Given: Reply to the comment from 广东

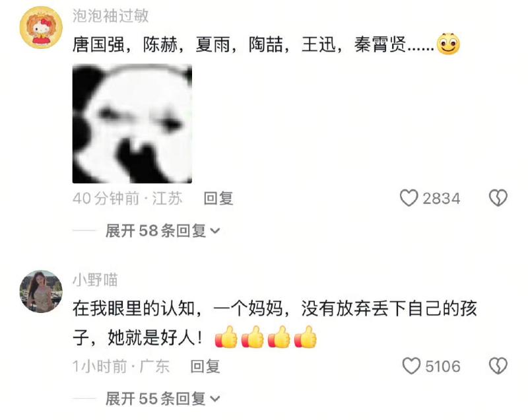Looking at the screenshot, I should tap(205, 366).
